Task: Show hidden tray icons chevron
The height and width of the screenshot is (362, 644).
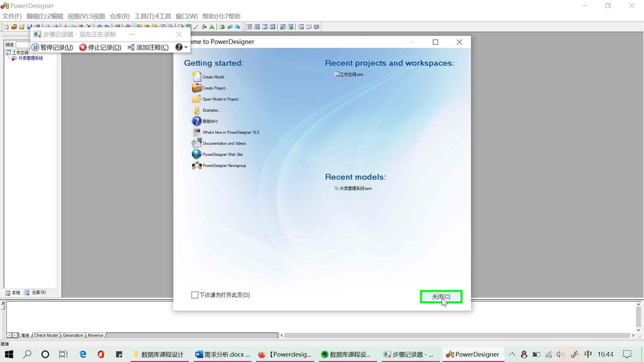Action: [x=512, y=354]
